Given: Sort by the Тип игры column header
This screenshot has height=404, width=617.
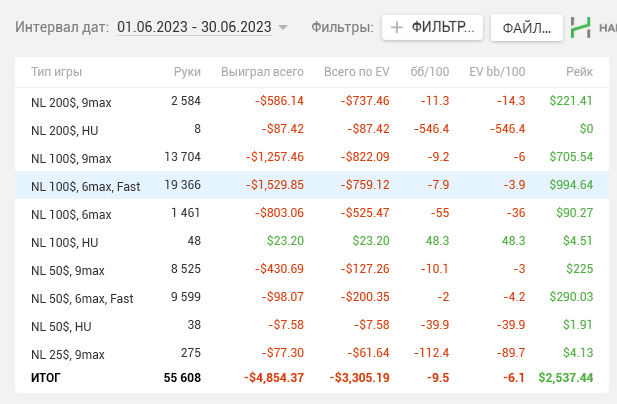Looking at the screenshot, I should pos(56,72).
